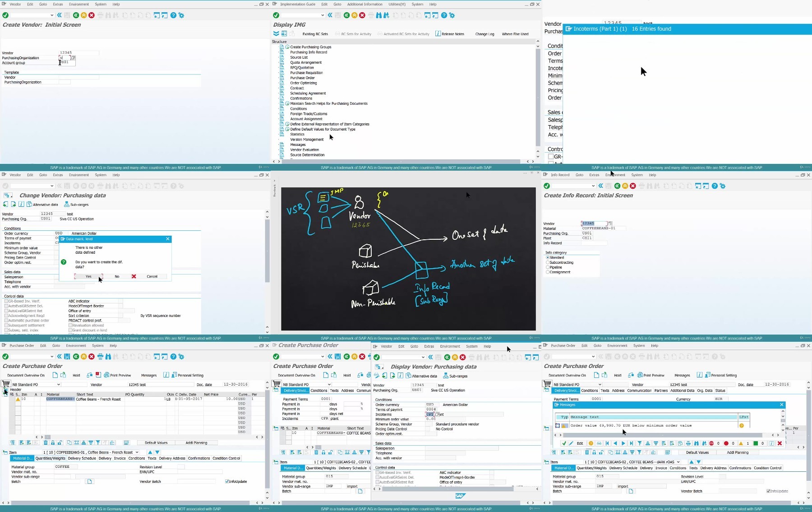Open Extras menu in Create Vendor window
Image resolution: width=812 pixels, height=512 pixels.
click(x=58, y=4)
